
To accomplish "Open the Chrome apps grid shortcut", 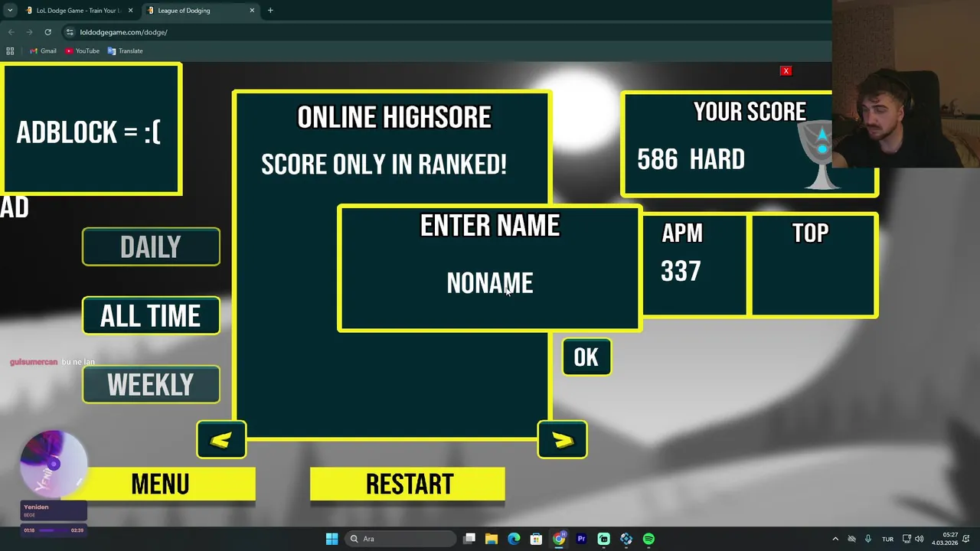I will click(10, 51).
